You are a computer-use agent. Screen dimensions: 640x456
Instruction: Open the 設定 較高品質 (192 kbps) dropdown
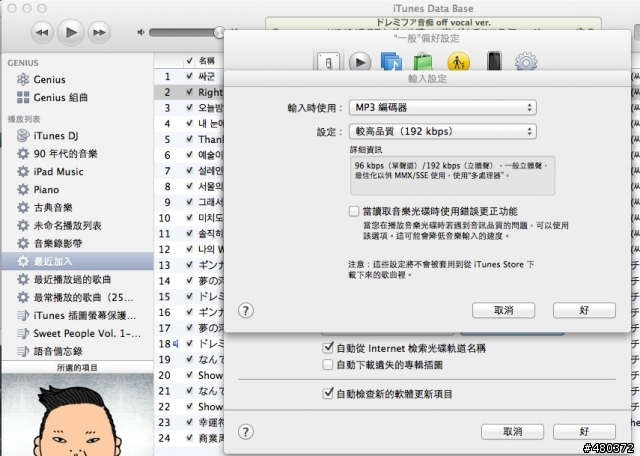(x=442, y=131)
